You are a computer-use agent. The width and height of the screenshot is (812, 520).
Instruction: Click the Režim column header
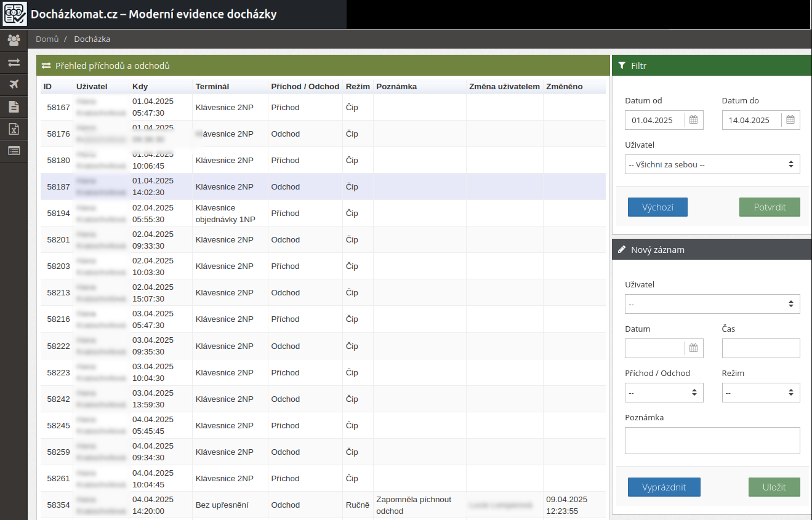pyautogui.click(x=358, y=87)
